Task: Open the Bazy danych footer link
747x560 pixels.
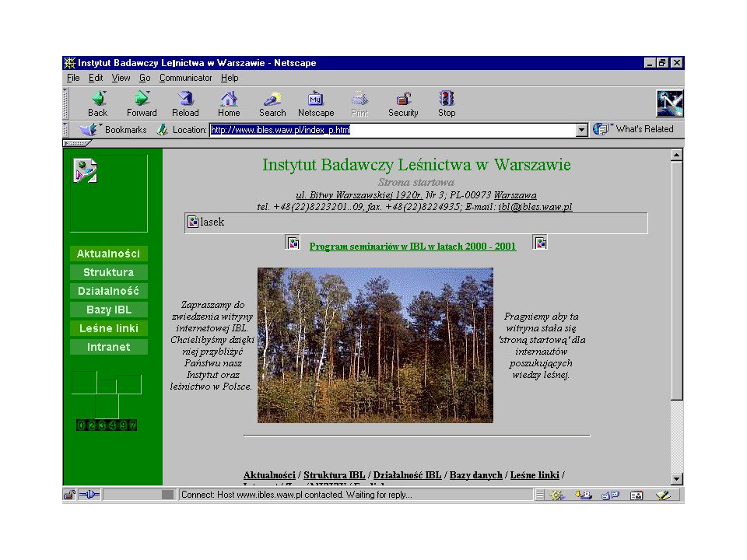Action: click(x=476, y=474)
